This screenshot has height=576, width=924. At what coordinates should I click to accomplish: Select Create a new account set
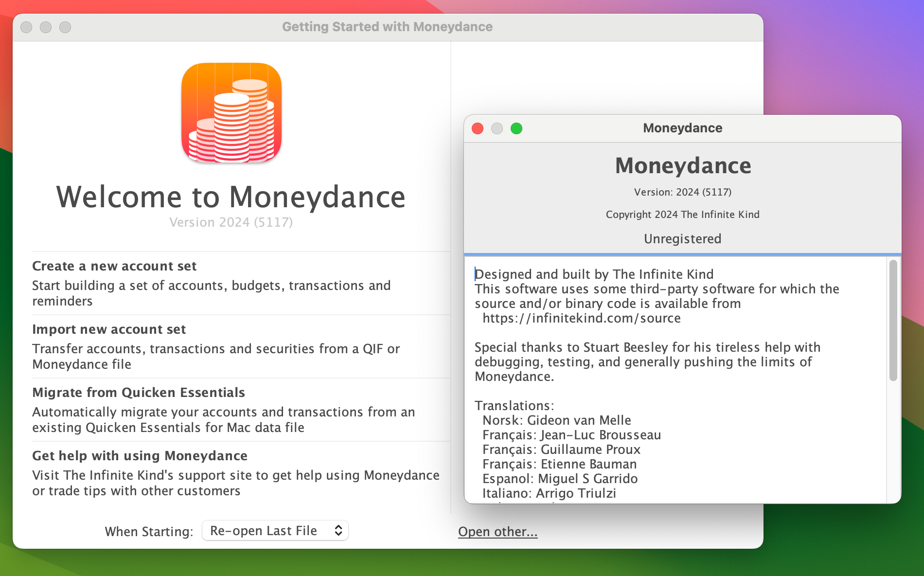(x=114, y=266)
